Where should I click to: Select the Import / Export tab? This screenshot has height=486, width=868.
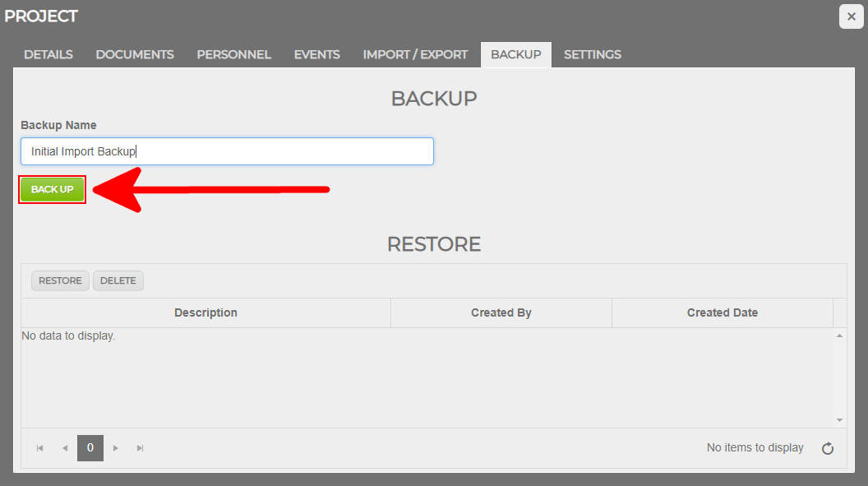[415, 54]
